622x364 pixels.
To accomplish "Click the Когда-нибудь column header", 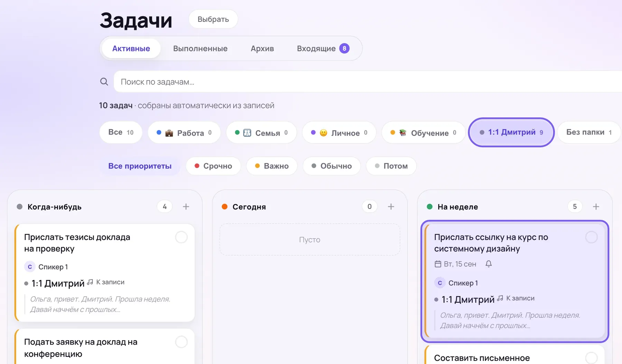I will coord(54,207).
